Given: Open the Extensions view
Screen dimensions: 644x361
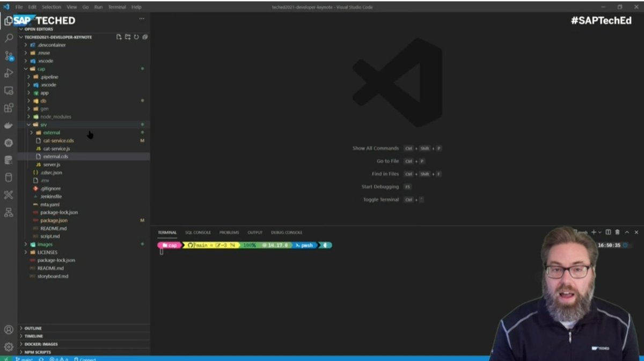Looking at the screenshot, I should pos(9,108).
